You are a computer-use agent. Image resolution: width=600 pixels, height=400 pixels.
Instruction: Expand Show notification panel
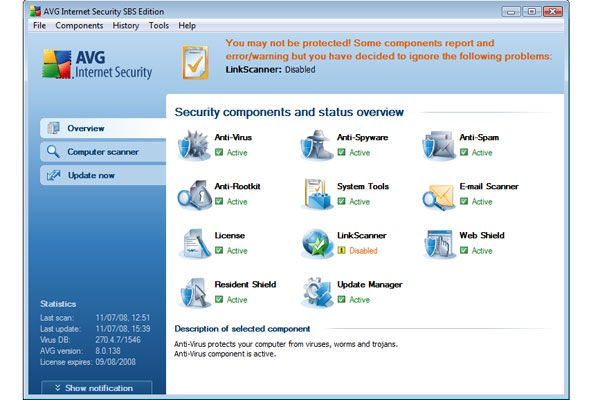pos(96,388)
